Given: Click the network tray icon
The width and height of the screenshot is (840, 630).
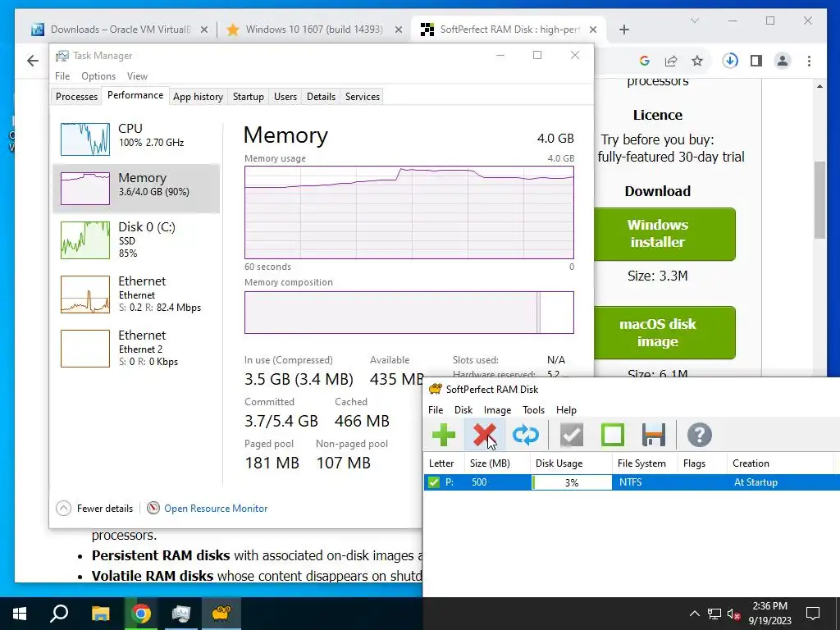Looking at the screenshot, I should point(714,614).
